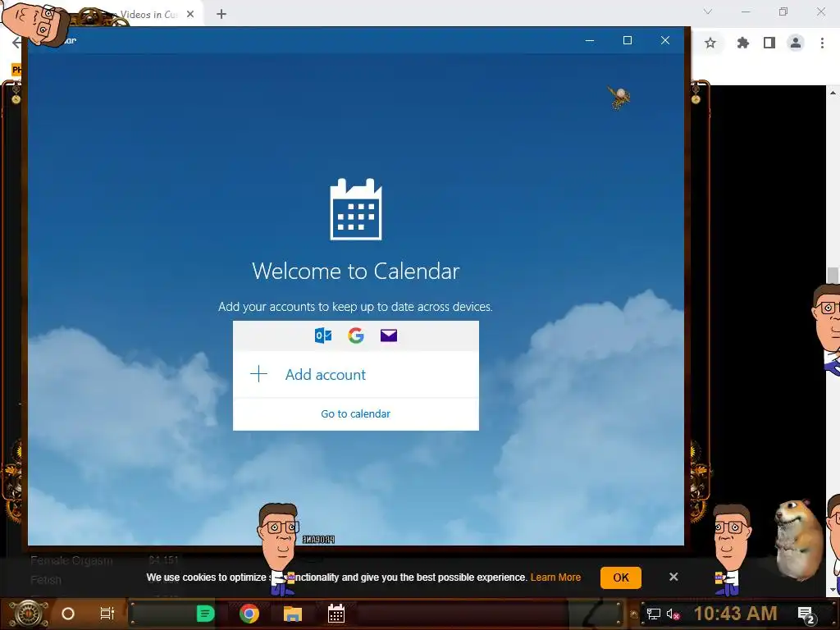Click muted volume tray icon

(673, 614)
